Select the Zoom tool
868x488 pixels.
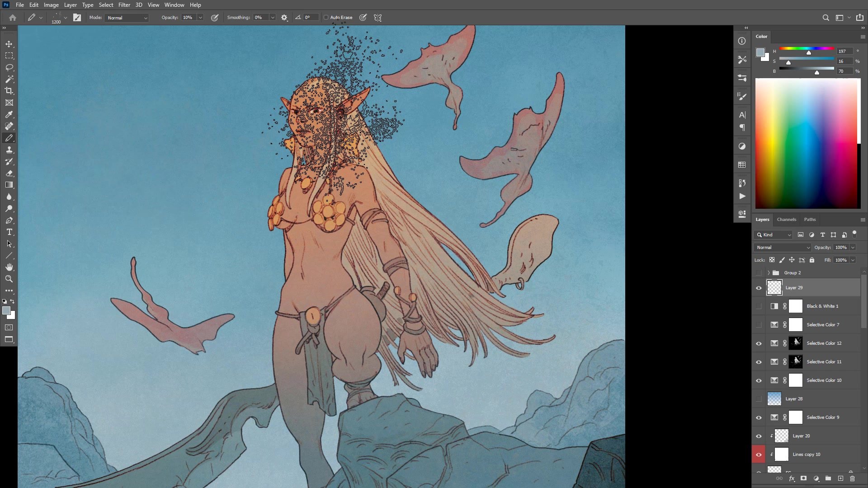click(x=9, y=279)
